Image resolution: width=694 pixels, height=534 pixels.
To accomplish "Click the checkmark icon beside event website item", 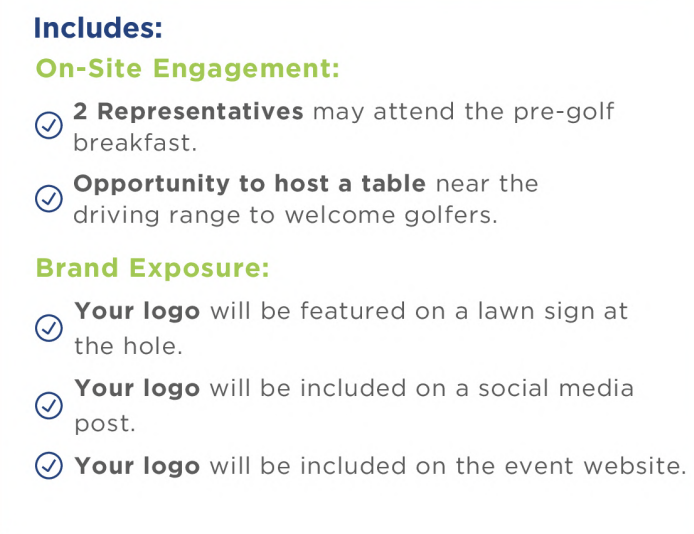I will 49,465.
